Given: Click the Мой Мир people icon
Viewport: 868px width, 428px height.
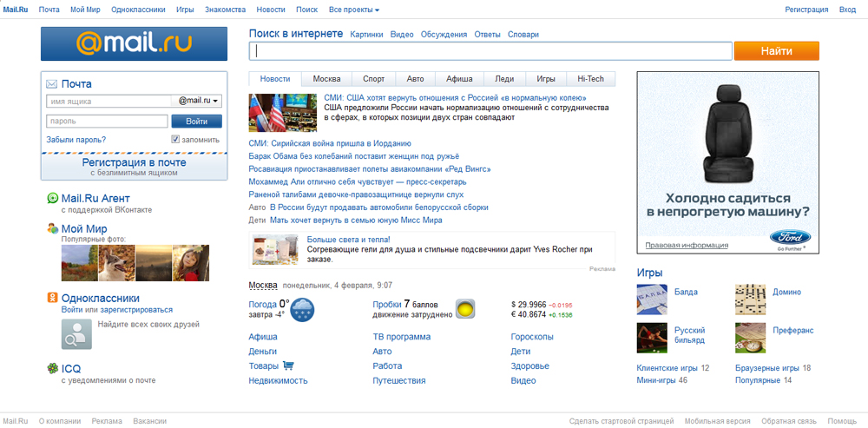Looking at the screenshot, I should pyautogui.click(x=53, y=228).
